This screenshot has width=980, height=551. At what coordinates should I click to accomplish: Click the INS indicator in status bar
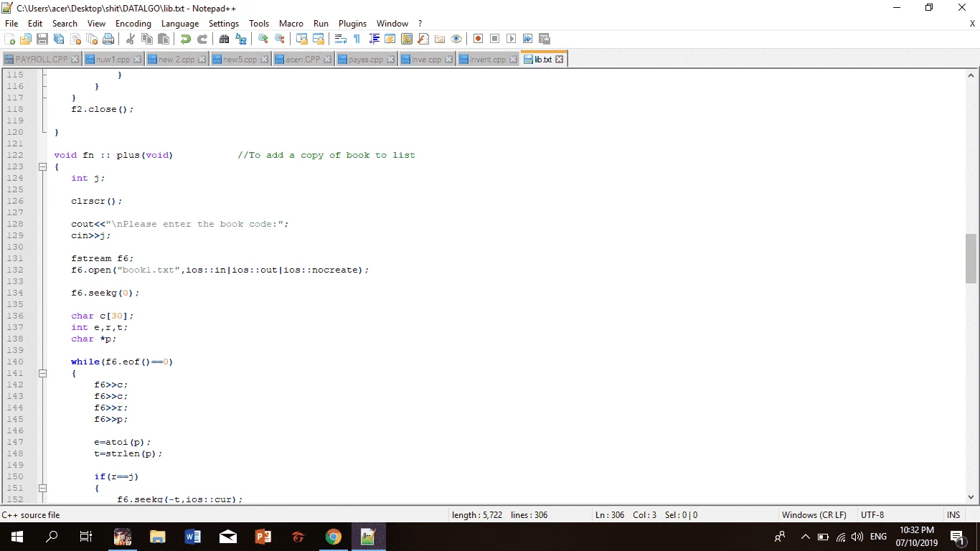pos(953,515)
